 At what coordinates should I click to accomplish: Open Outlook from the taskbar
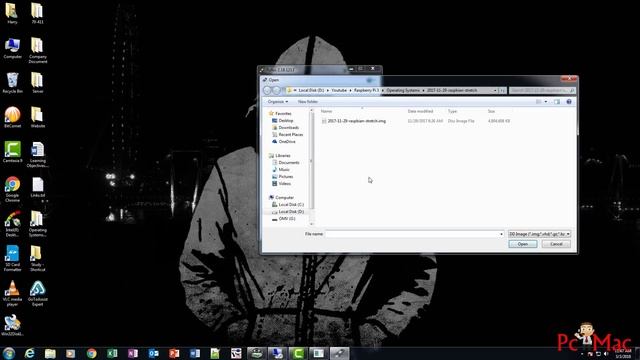coord(153,353)
